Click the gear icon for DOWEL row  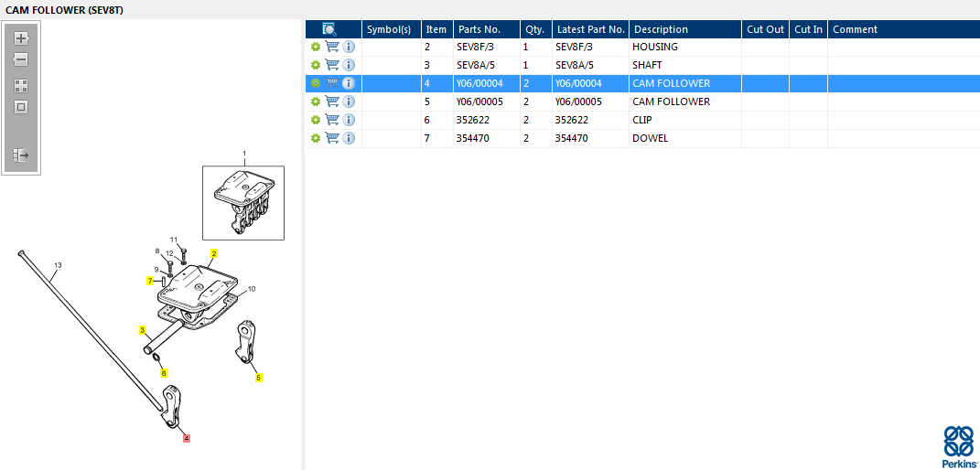point(316,138)
